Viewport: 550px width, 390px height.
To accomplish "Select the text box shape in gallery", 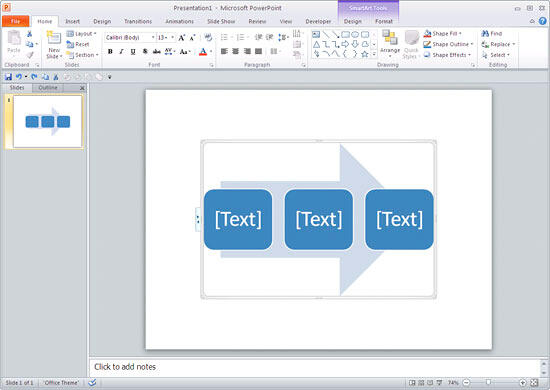I will tap(316, 34).
